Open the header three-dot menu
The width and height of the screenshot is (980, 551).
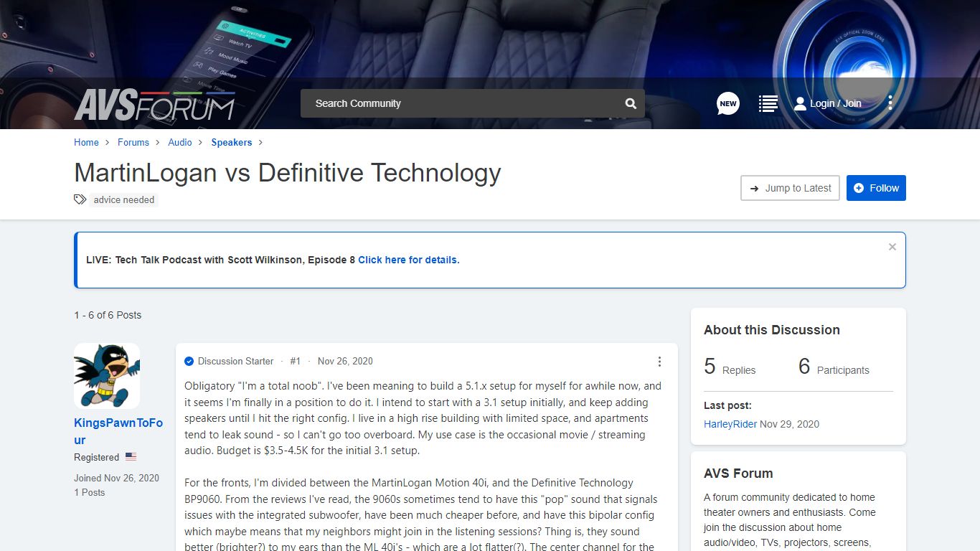[x=890, y=103]
